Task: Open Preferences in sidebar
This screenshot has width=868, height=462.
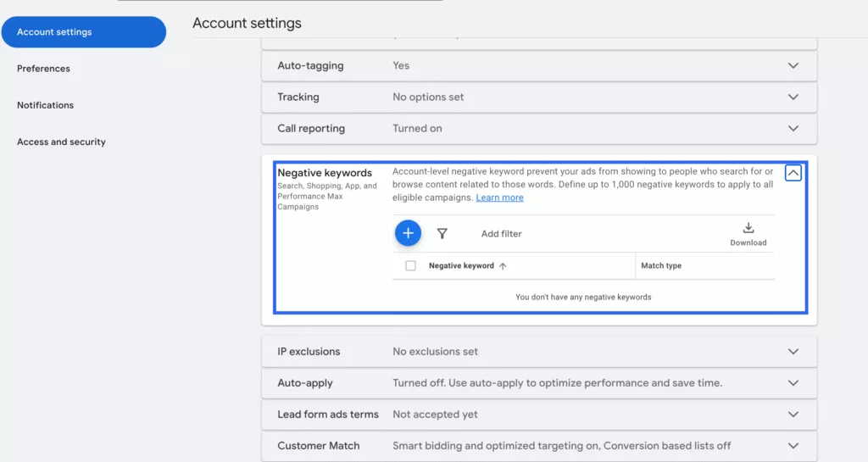Action: coord(43,69)
